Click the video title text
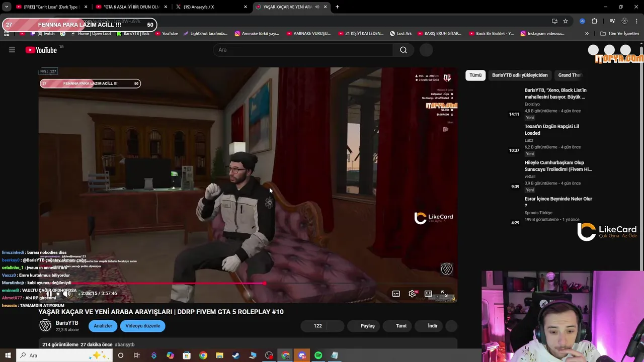 (161, 312)
